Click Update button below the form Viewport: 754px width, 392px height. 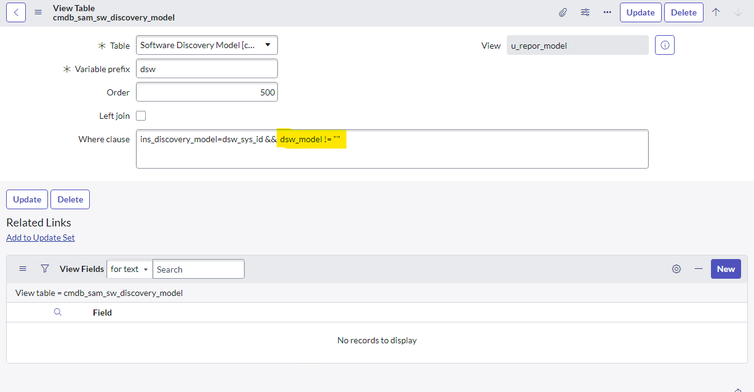click(27, 200)
